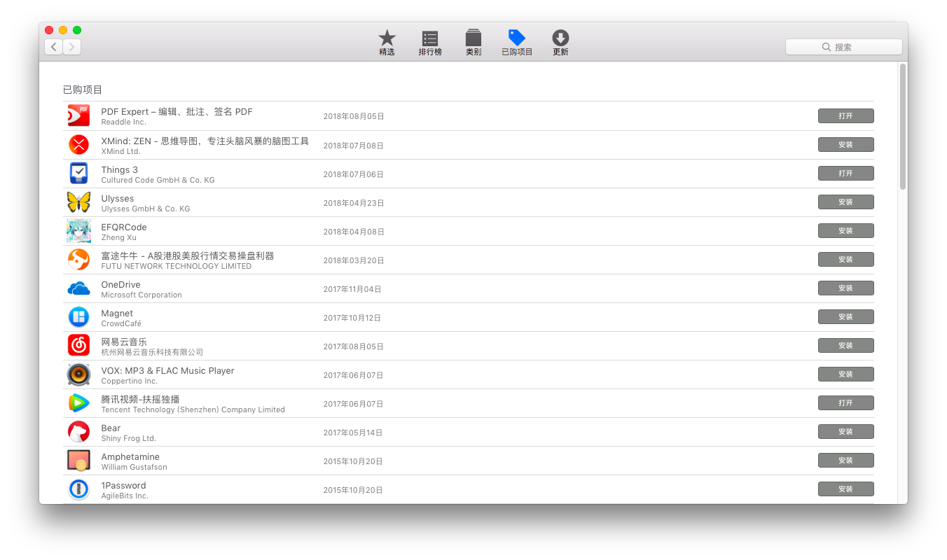Viewport: 947px width, 560px height.
Task: Click the vertical scrollbar on the right
Action: [x=903, y=126]
